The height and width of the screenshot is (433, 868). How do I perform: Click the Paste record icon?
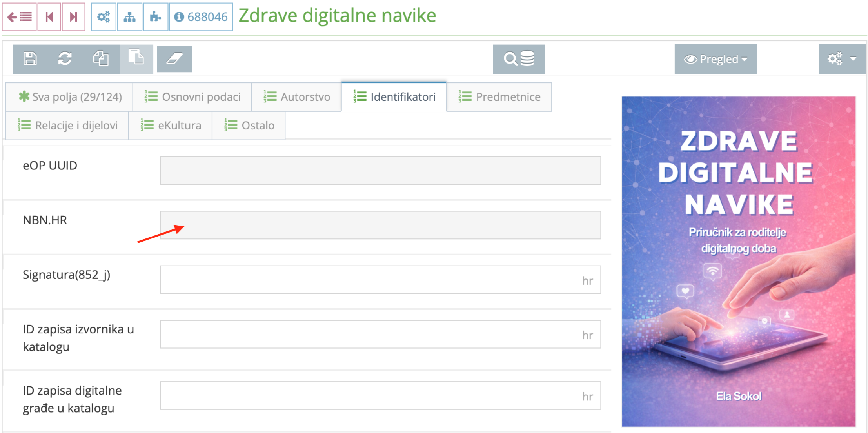136,59
